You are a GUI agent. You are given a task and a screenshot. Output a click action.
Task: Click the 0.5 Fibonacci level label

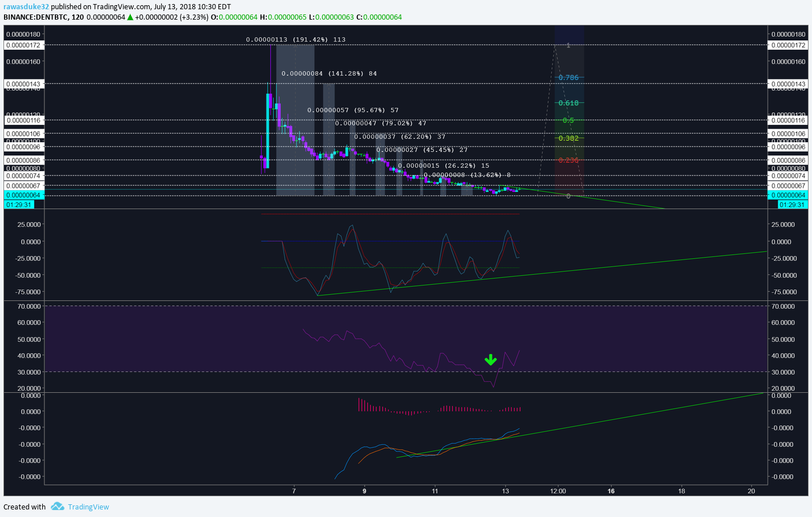568,120
